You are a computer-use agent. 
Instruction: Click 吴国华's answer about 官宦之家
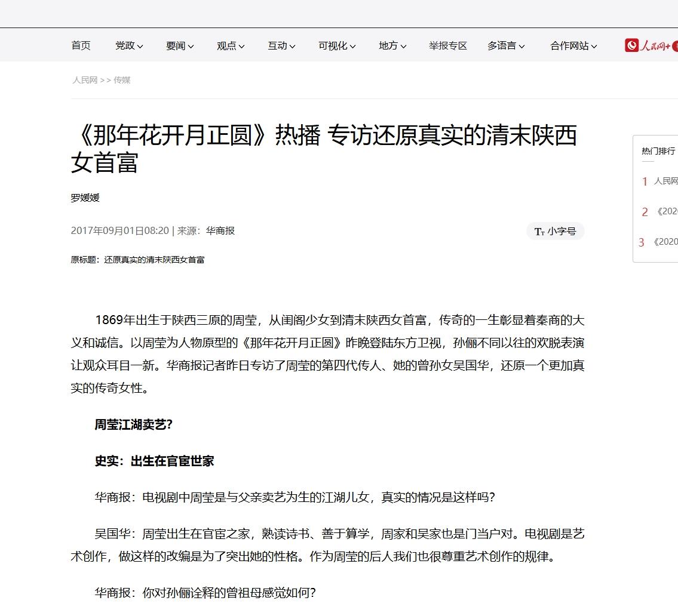click(x=328, y=545)
